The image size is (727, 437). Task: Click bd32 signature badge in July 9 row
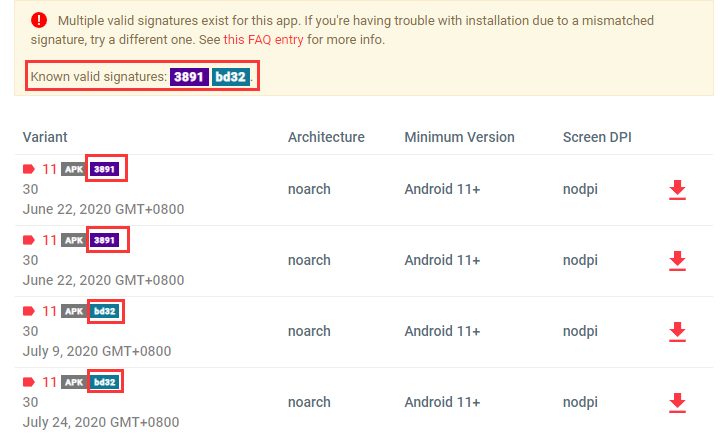pyautogui.click(x=105, y=311)
